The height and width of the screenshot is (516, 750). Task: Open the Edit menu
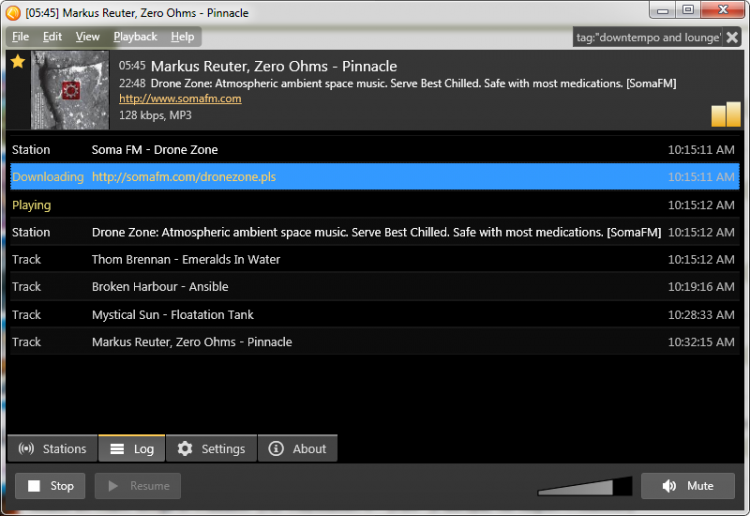[x=52, y=37]
